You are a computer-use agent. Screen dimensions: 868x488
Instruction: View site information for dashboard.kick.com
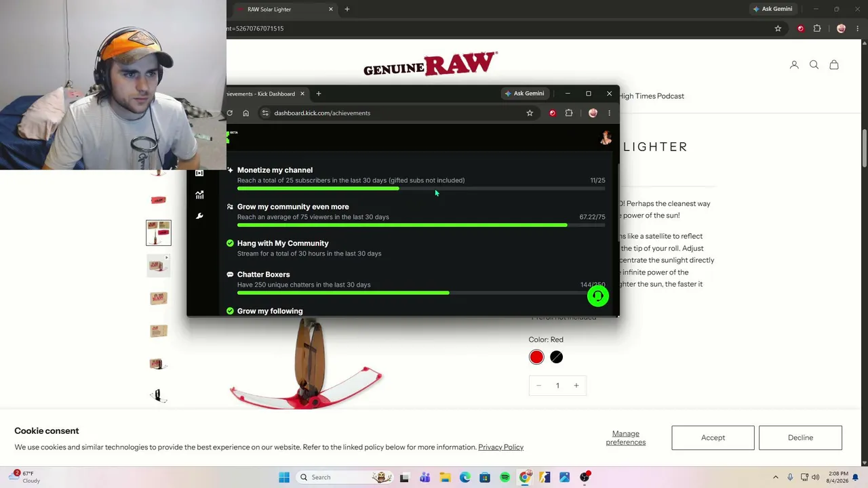265,113
